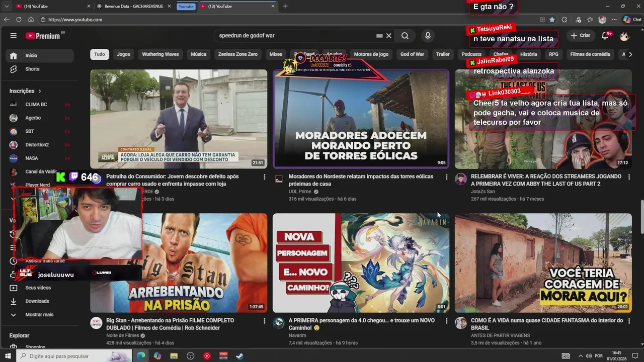Open the torres eólicas video thumbnail
The image size is (644, 362).
click(361, 119)
